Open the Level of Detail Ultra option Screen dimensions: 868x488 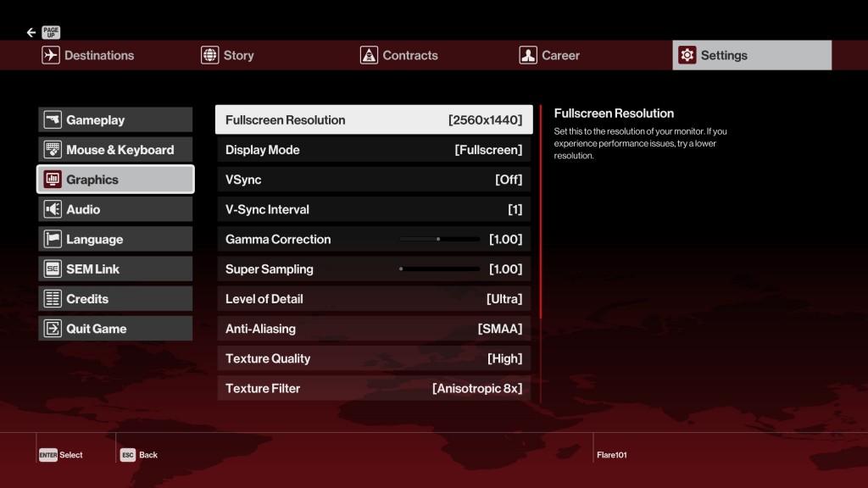504,299
